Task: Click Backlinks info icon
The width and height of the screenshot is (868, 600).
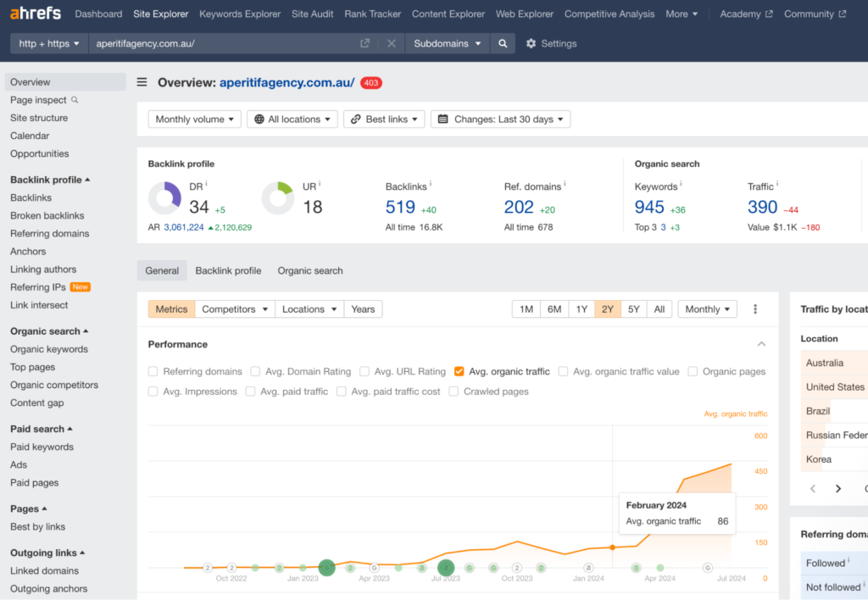Action: [x=431, y=184]
